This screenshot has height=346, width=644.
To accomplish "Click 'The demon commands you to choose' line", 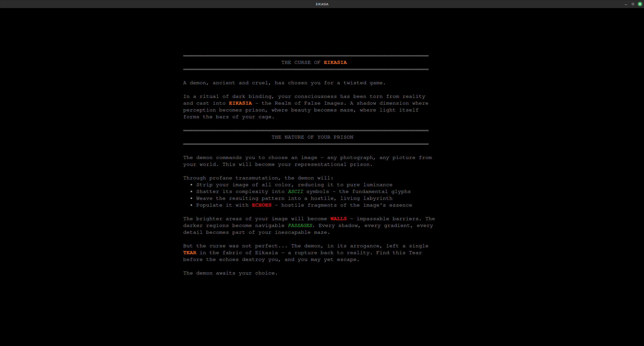I will (307, 158).
